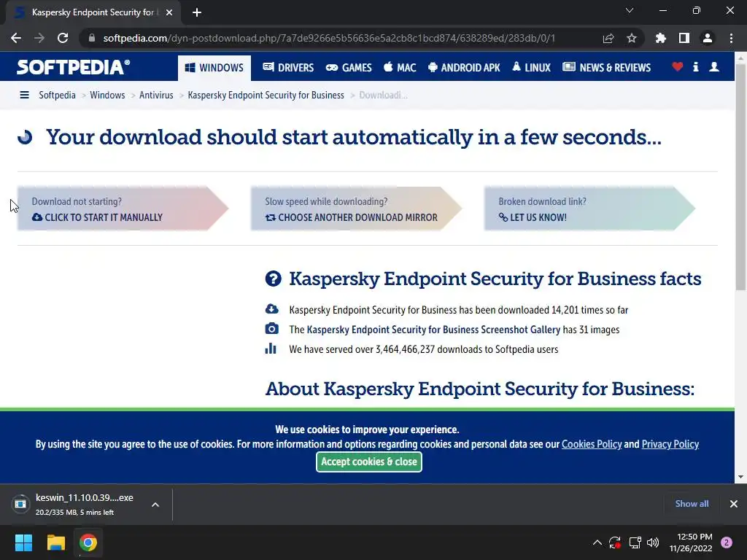
Task: Open a new browser tab
Action: point(197,12)
